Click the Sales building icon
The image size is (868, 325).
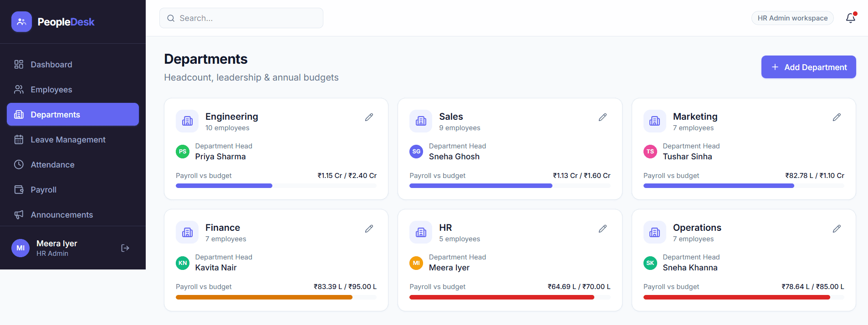[421, 121]
